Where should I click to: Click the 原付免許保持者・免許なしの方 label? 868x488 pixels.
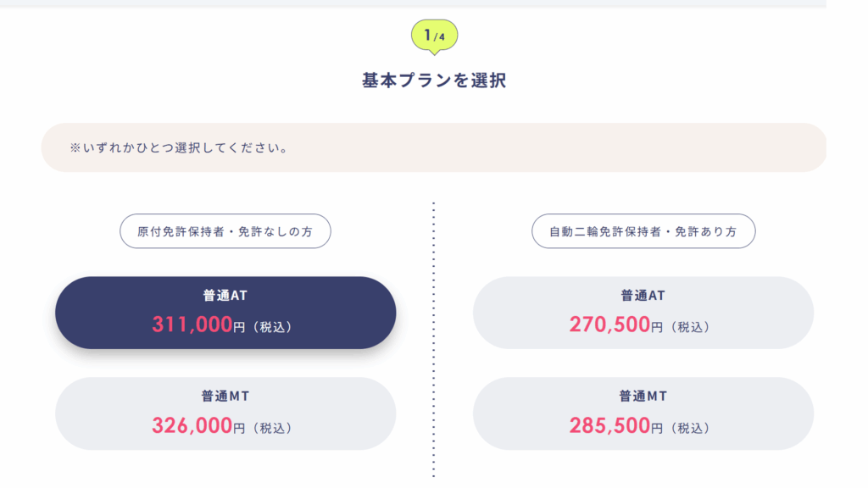tap(225, 231)
